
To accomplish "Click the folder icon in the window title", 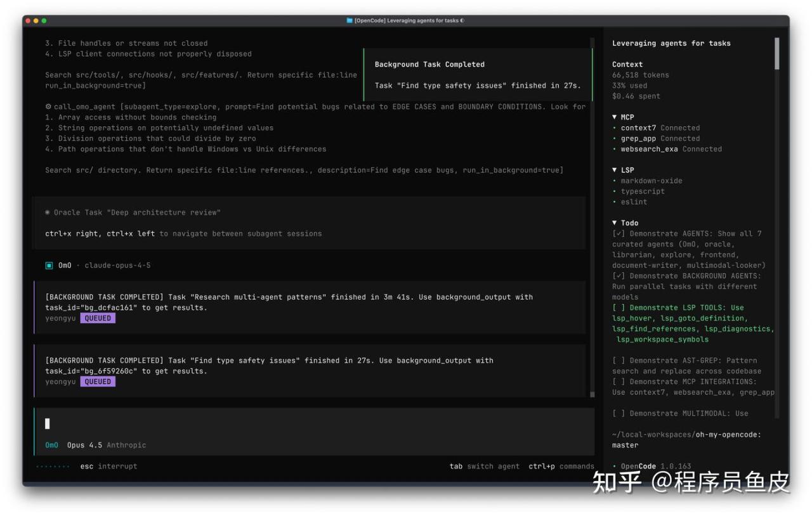I will tap(350, 20).
